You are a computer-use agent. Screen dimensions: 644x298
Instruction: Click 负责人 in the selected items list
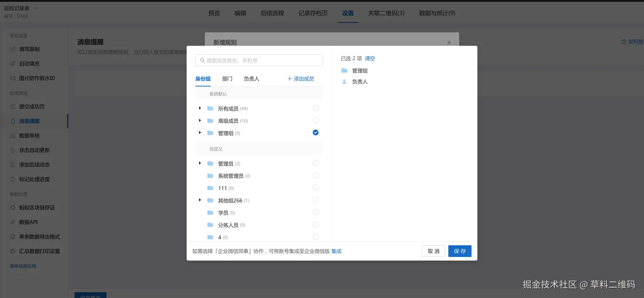point(360,82)
